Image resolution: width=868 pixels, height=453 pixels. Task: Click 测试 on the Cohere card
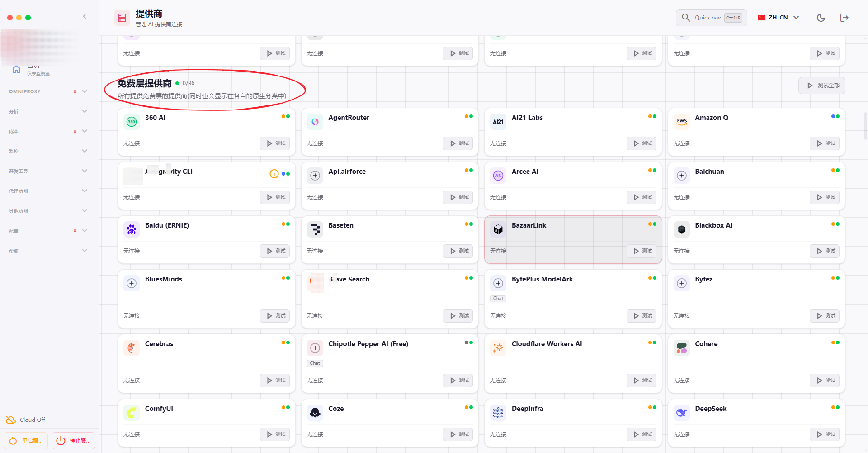tap(825, 381)
